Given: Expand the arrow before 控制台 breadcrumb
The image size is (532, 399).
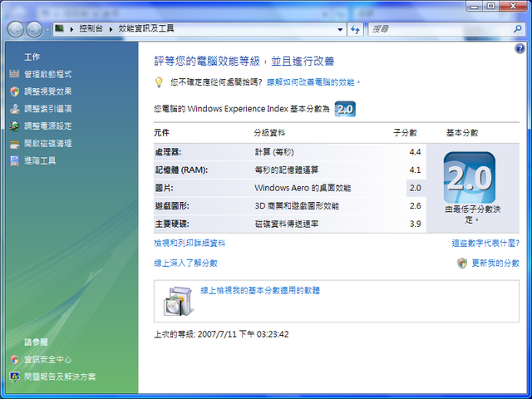Looking at the screenshot, I should pyautogui.click(x=71, y=29).
